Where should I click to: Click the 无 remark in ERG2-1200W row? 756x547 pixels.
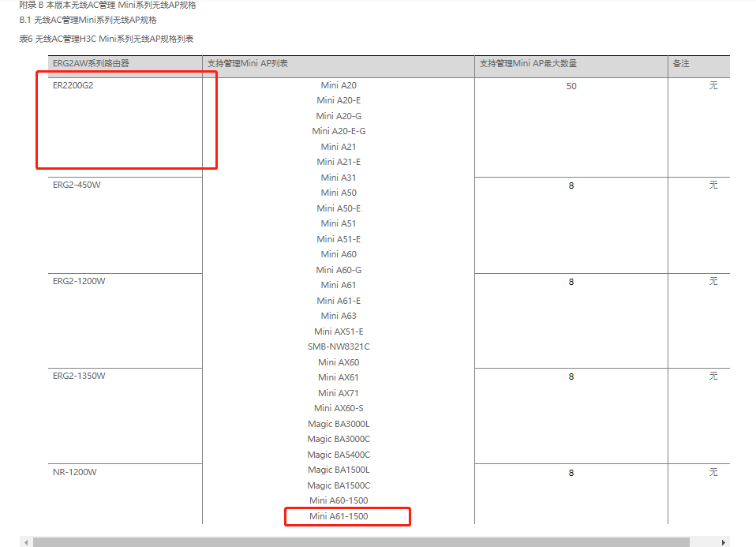tap(713, 281)
